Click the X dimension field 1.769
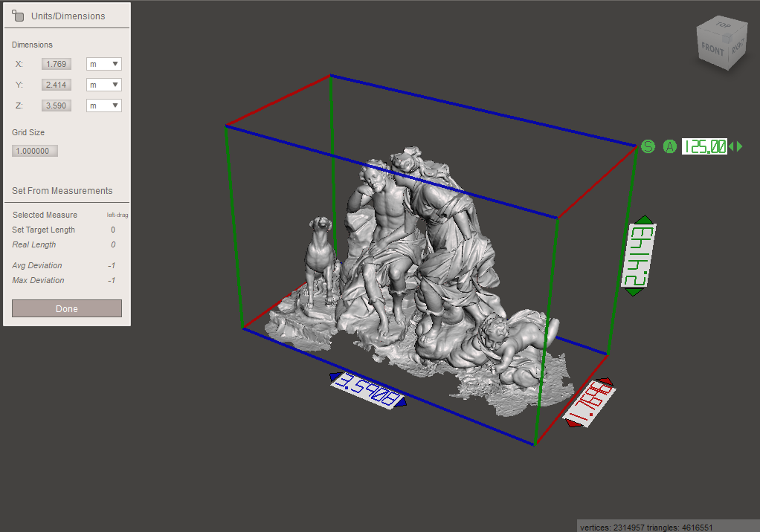 [57, 64]
